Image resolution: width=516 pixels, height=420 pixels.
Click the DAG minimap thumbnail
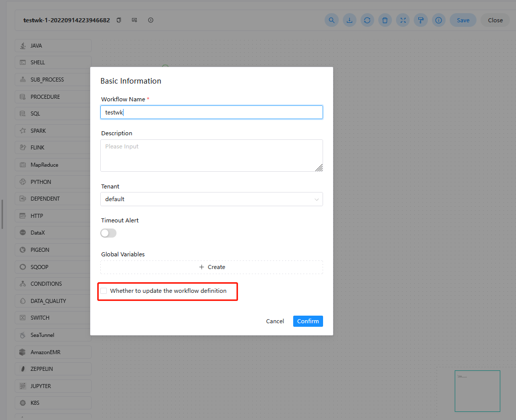pos(477,391)
